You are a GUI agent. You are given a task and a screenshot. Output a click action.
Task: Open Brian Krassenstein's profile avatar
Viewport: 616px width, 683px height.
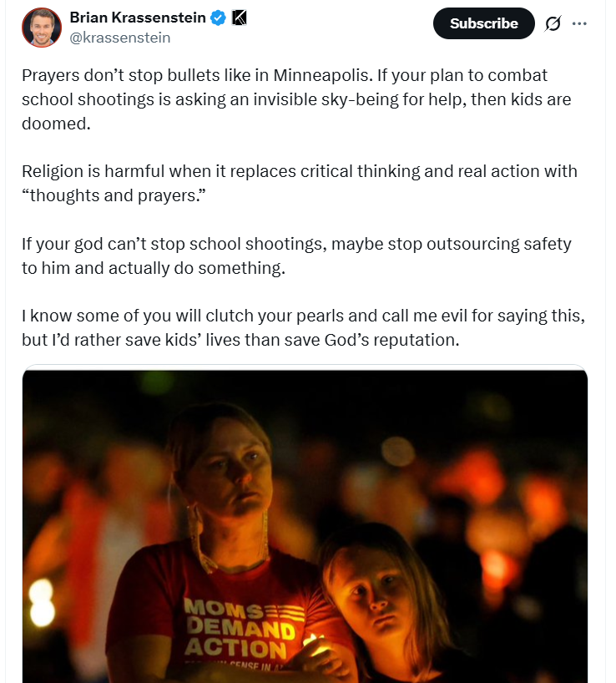(x=42, y=28)
